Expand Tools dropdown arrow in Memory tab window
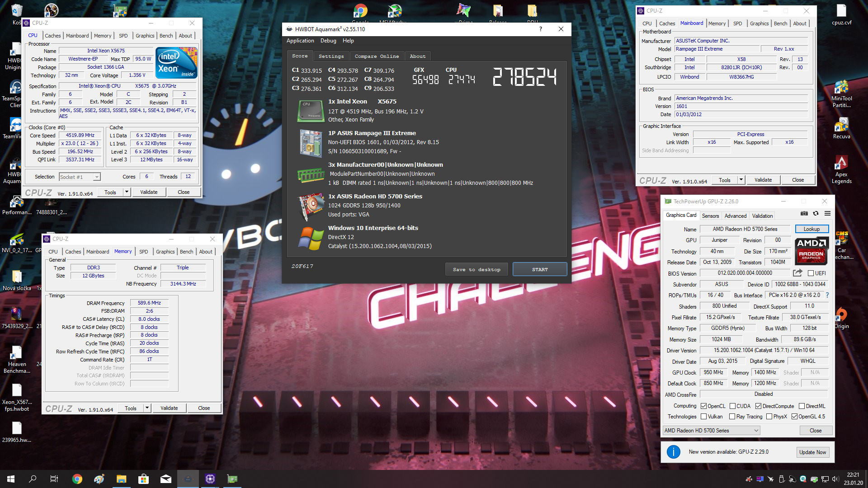The height and width of the screenshot is (488, 868). pyautogui.click(x=147, y=408)
